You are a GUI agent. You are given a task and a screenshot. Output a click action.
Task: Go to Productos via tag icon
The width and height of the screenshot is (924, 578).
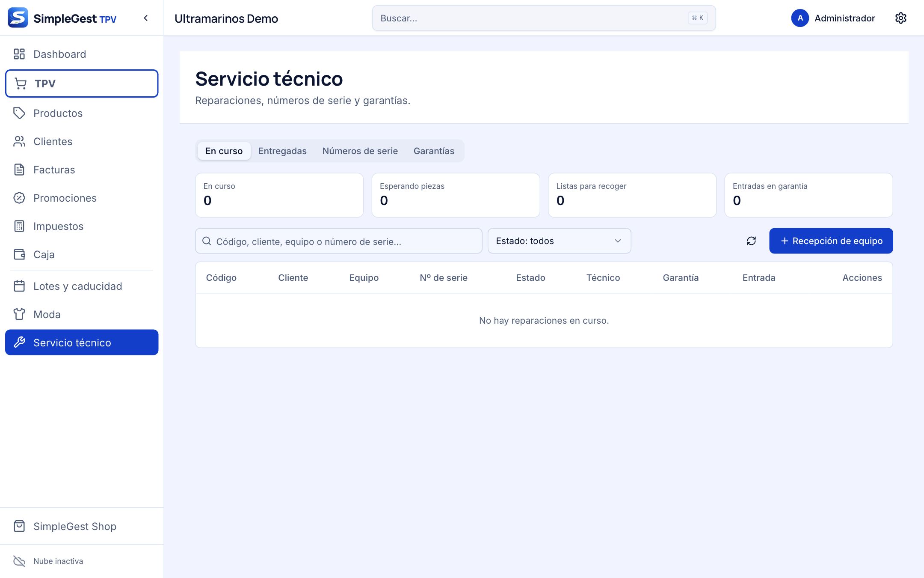click(x=19, y=113)
